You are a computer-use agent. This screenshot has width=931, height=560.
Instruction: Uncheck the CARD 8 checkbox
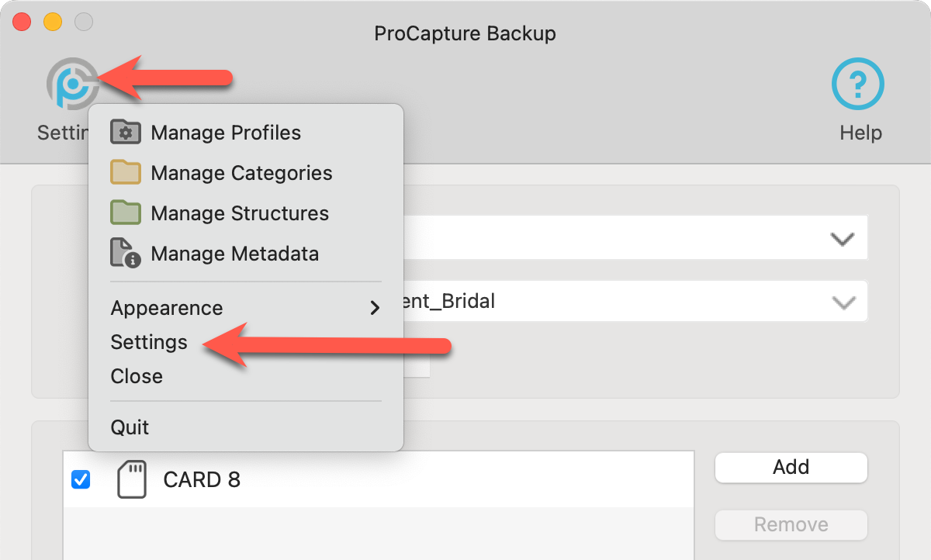(x=81, y=480)
